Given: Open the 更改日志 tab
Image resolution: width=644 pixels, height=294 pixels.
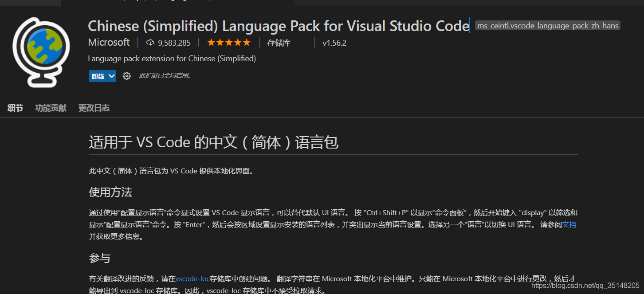Looking at the screenshot, I should pos(94,108).
